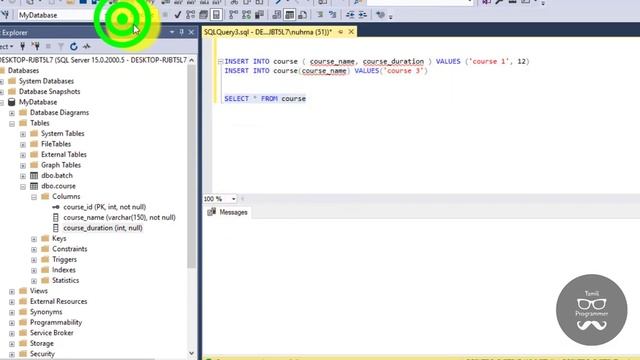Expand the dbo.batch table node
The height and width of the screenshot is (360, 640).
23,176
